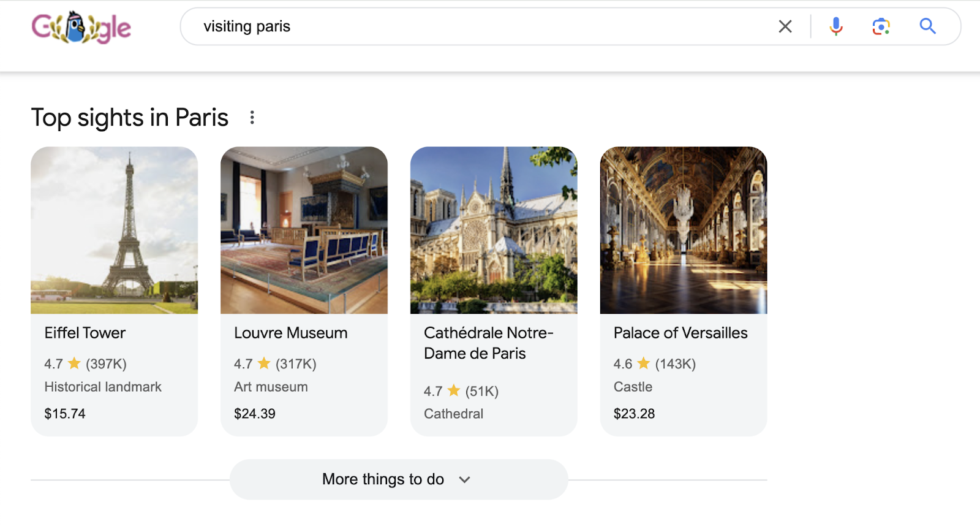Click the chevron arrow on More things to do
This screenshot has width=980, height=529.
tap(465, 480)
